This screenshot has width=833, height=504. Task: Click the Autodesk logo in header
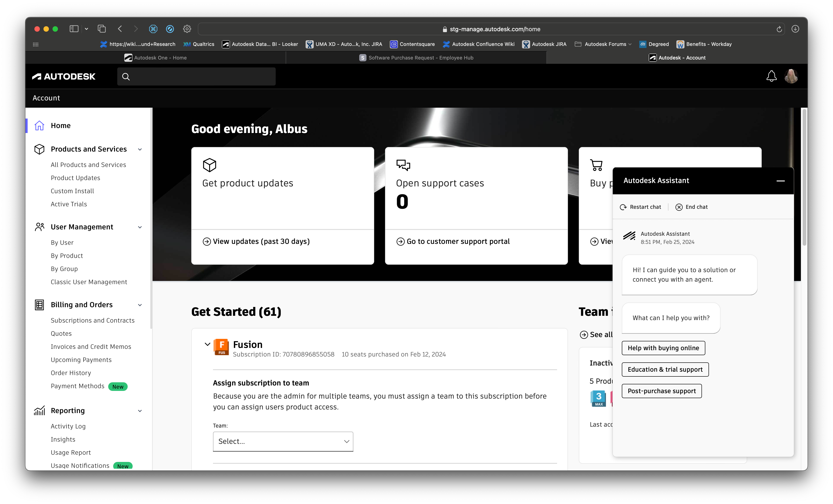(64, 77)
